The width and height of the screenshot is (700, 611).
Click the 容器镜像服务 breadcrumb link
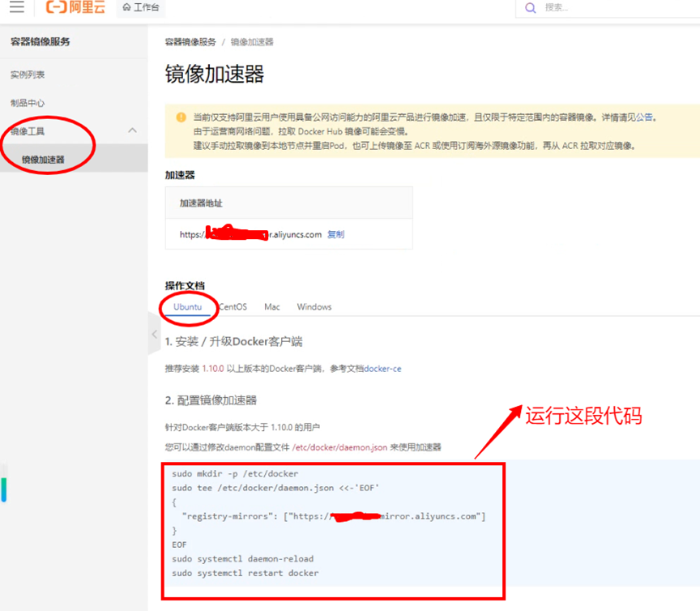190,42
